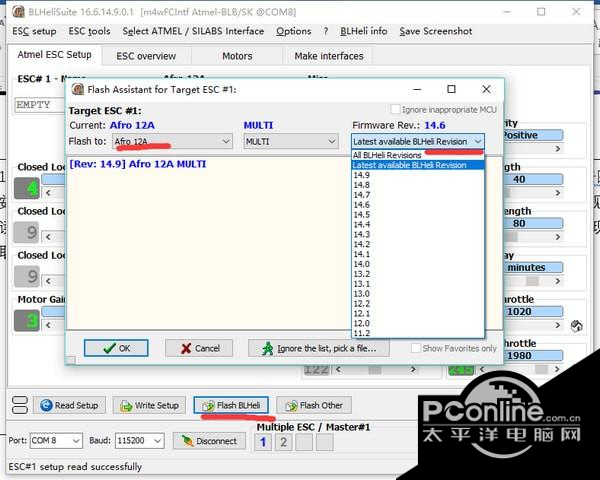Screen dimensions: 600x480
Task: Select revision 14.8 in the list
Action: (418, 185)
